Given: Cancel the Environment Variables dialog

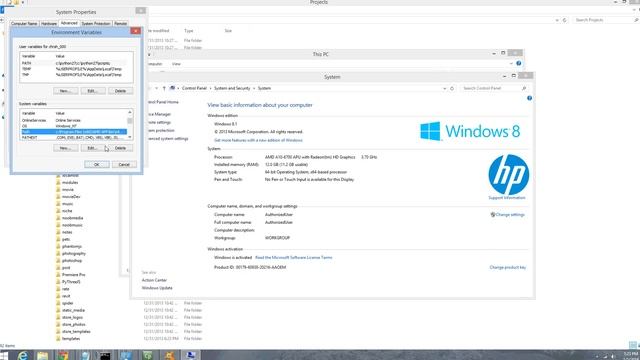Looking at the screenshot, I should [124, 164].
